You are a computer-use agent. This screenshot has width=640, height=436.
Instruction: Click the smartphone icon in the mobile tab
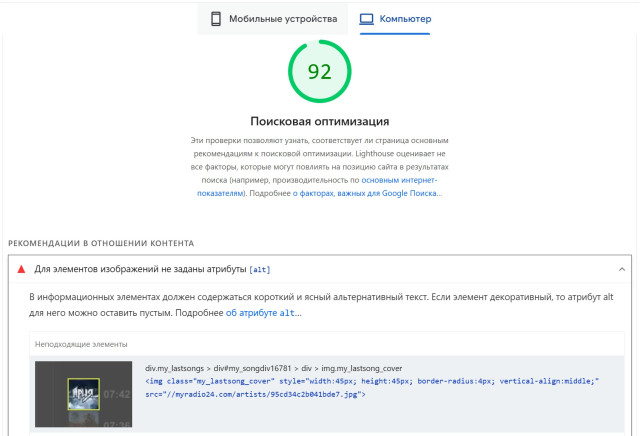(x=215, y=19)
